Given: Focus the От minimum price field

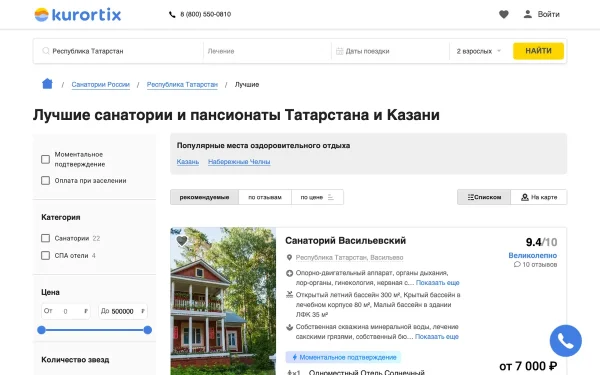Looking at the screenshot, I should (67, 311).
